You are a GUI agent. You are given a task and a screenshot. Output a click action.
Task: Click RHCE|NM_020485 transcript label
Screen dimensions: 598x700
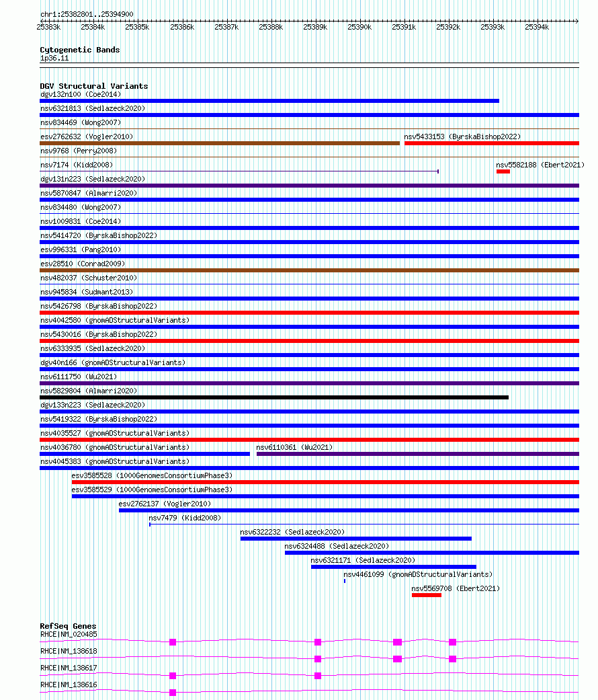pos(69,634)
